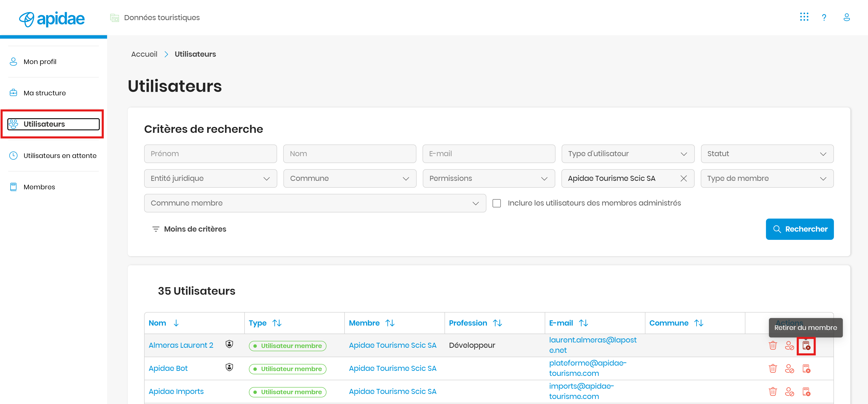Open the Almeras Laurent 2 user link

click(x=181, y=345)
